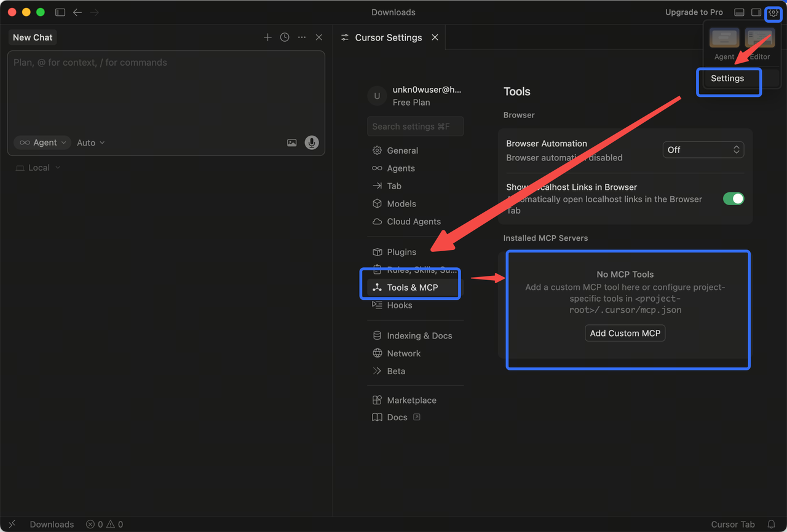Click the settings gear icon at top right

pos(773,12)
